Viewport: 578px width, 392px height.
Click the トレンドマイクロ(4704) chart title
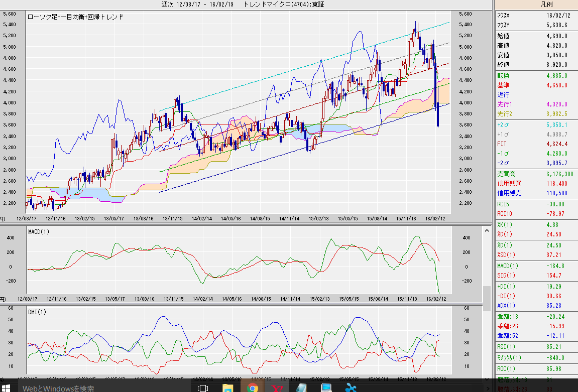coord(276,5)
